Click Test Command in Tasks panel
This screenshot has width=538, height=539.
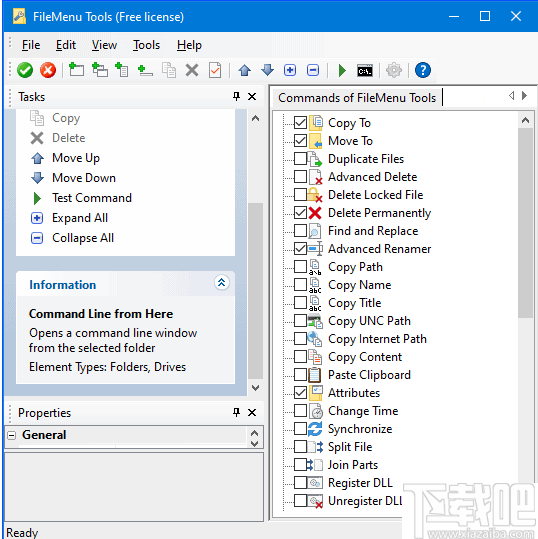[x=92, y=198]
